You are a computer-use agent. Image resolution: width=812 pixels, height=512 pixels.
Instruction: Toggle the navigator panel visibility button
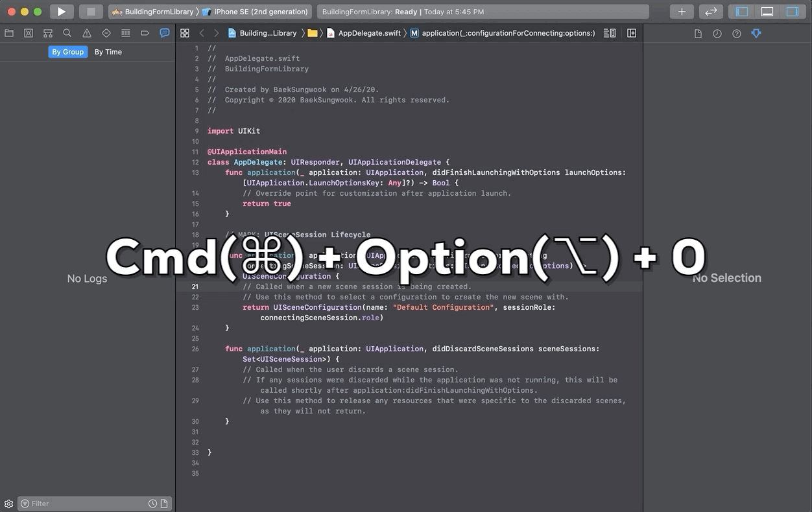tap(740, 11)
